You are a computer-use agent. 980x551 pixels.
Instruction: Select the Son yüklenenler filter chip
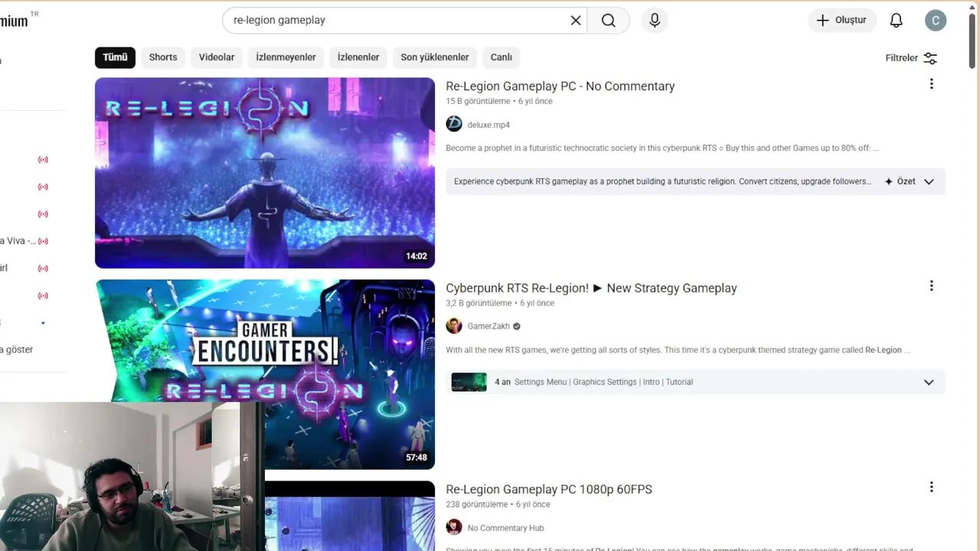pyautogui.click(x=435, y=57)
